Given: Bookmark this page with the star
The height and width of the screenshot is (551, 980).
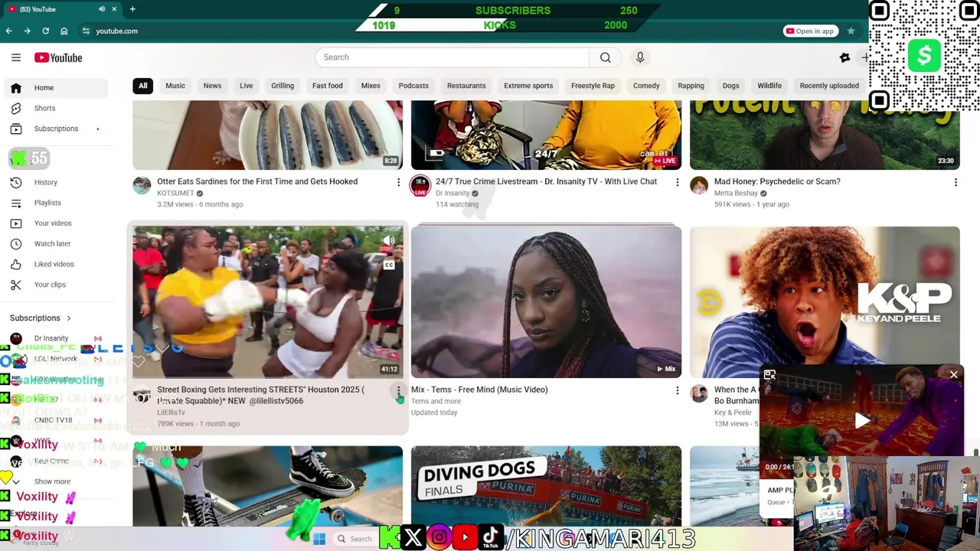Looking at the screenshot, I should [x=851, y=31].
